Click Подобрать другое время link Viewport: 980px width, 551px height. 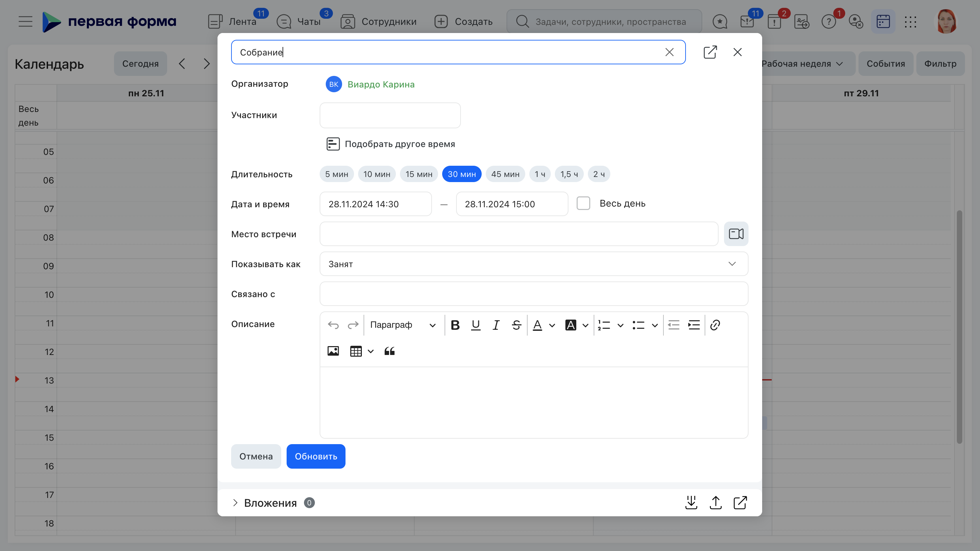pyautogui.click(x=400, y=144)
